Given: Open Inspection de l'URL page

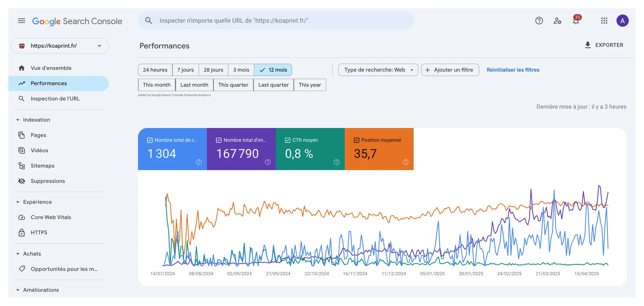Looking at the screenshot, I should [x=59, y=99].
